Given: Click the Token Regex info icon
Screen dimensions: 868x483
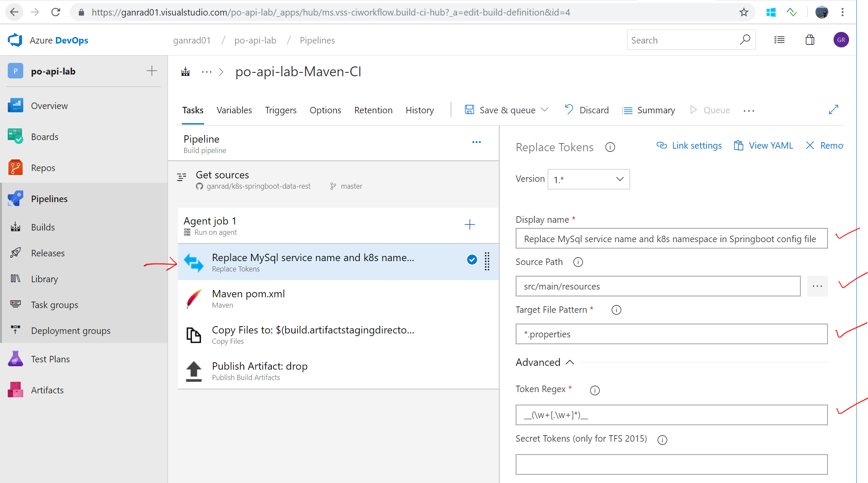Looking at the screenshot, I should coord(595,390).
